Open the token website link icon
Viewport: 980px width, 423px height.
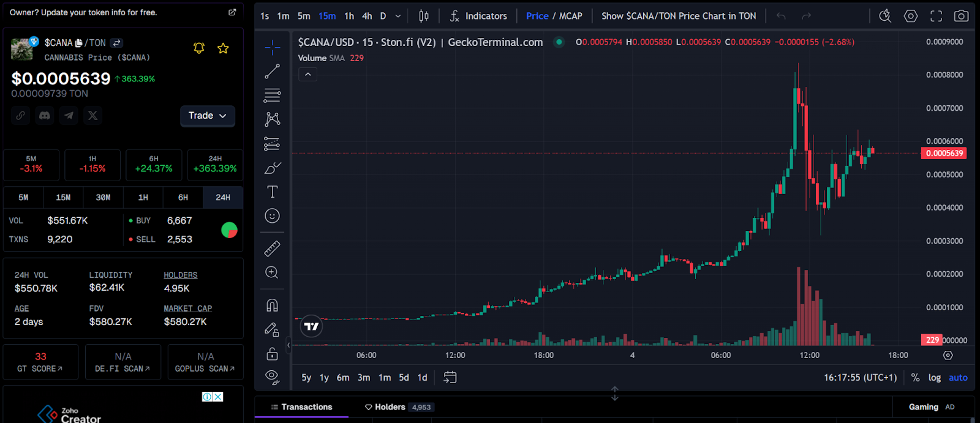point(21,115)
